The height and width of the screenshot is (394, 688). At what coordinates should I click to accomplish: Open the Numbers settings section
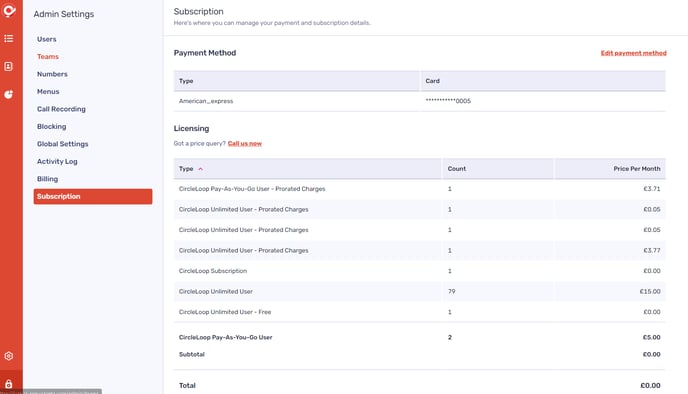click(52, 74)
